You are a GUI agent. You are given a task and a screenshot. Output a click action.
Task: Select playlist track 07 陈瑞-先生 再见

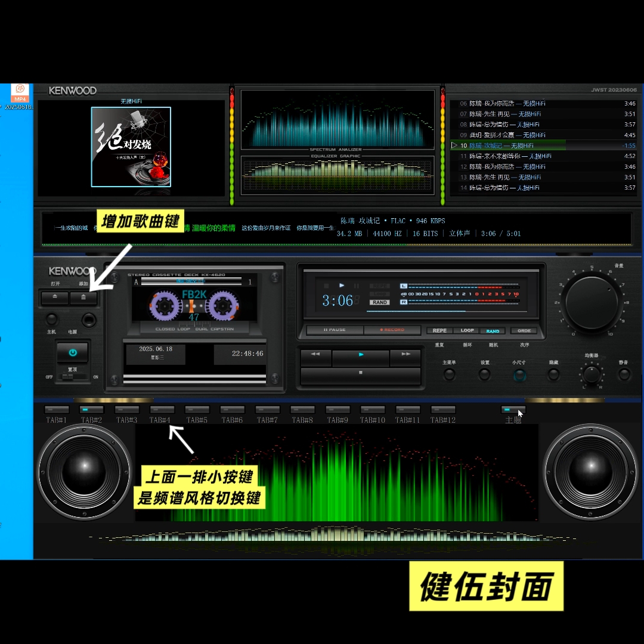click(543, 114)
